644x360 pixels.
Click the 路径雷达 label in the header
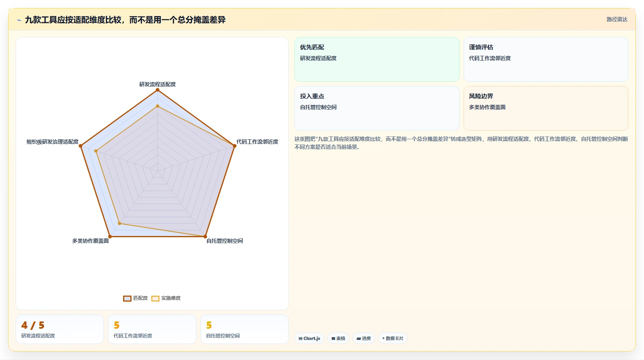617,19
